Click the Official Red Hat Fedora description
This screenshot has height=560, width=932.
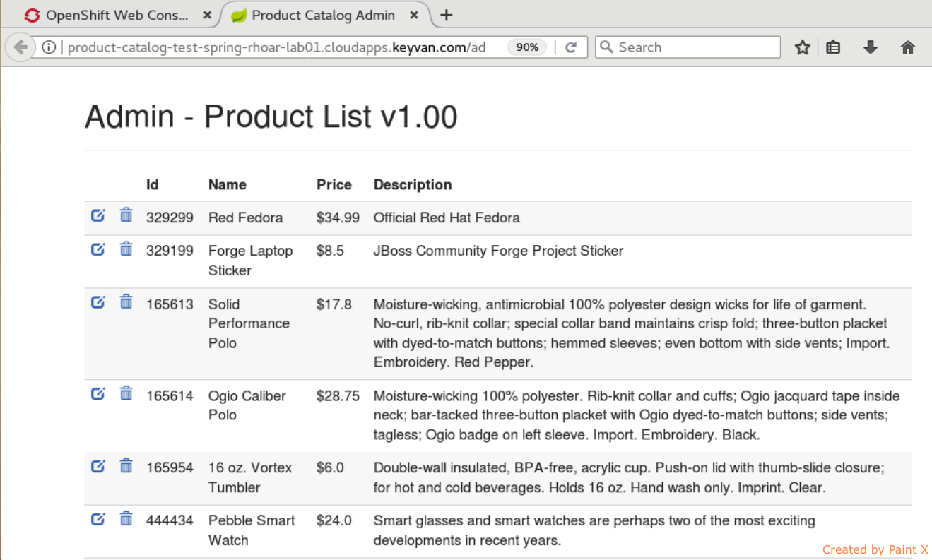coord(447,218)
